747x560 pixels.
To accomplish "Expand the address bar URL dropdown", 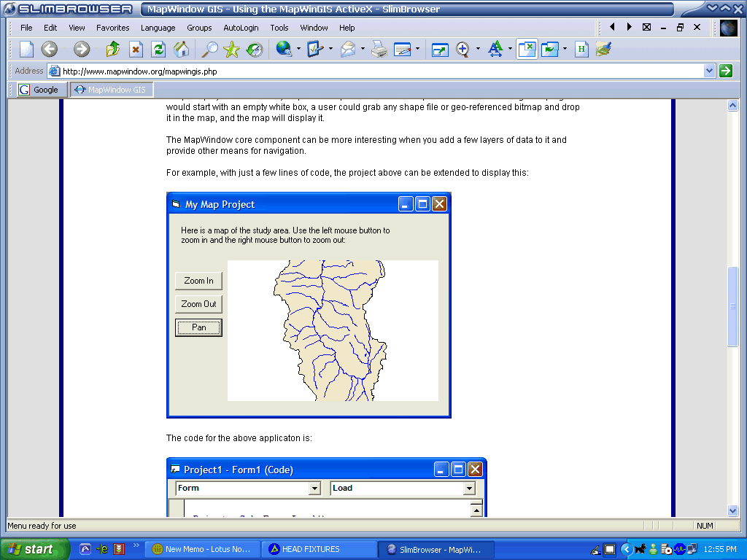I will 709,71.
